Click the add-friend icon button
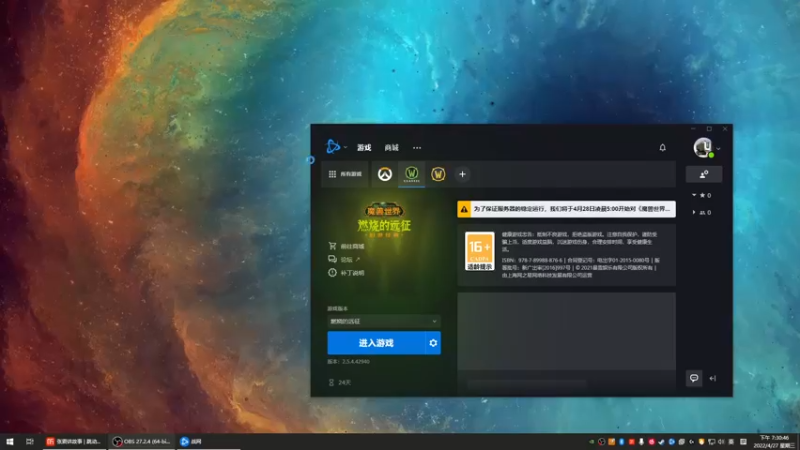The height and width of the screenshot is (450, 800). coord(704,174)
